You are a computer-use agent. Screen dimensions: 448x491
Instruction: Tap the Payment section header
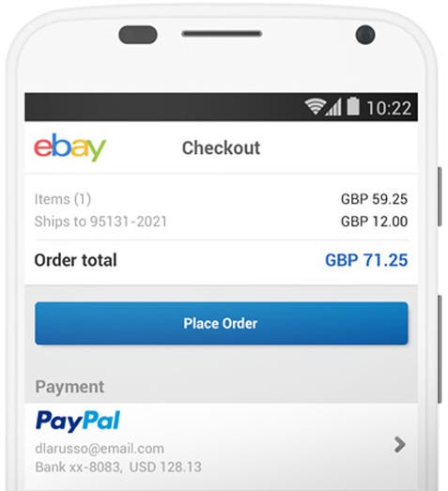[70, 387]
